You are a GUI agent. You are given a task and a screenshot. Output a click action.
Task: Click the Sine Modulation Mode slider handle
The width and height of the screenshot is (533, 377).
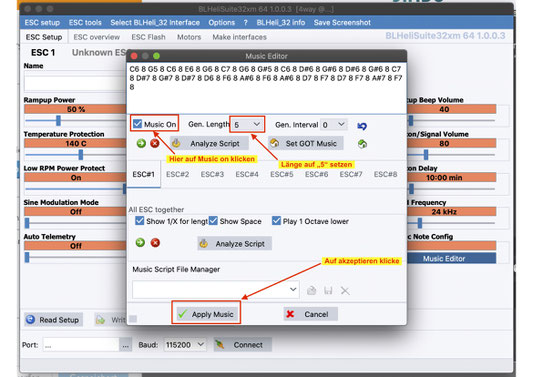pos(27,223)
